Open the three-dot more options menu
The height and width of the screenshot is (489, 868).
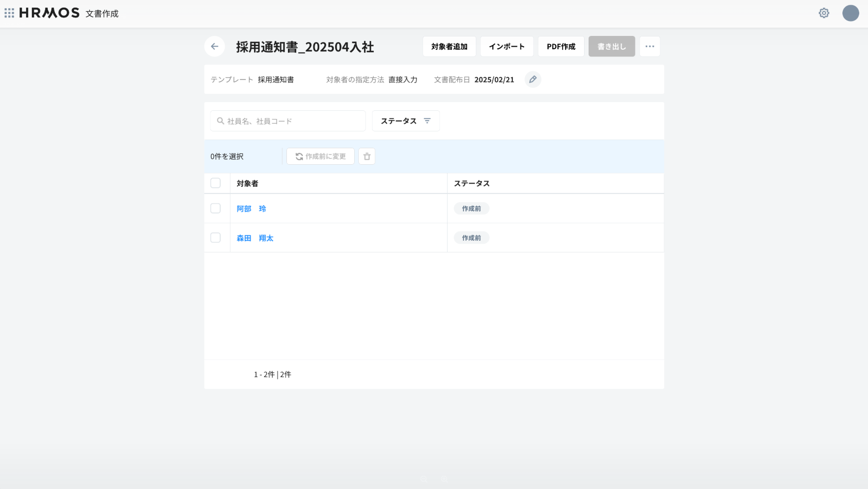coord(650,47)
